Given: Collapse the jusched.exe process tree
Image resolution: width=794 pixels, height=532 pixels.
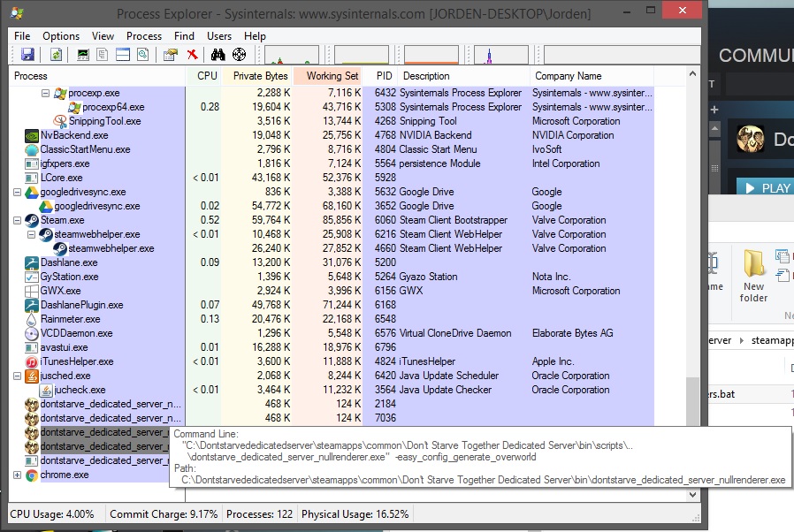Looking at the screenshot, I should tap(18, 376).
